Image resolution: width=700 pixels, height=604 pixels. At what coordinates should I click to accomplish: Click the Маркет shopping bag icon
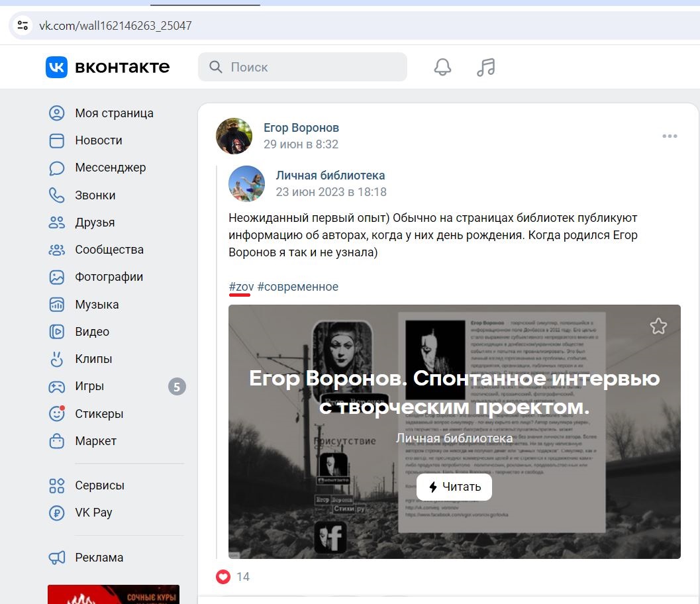[57, 441]
